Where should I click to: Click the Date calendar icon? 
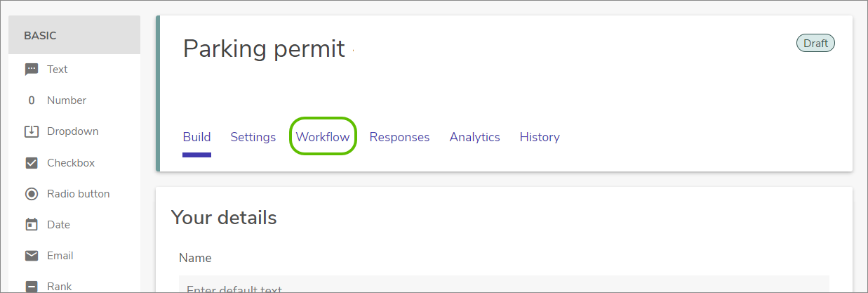click(31, 225)
